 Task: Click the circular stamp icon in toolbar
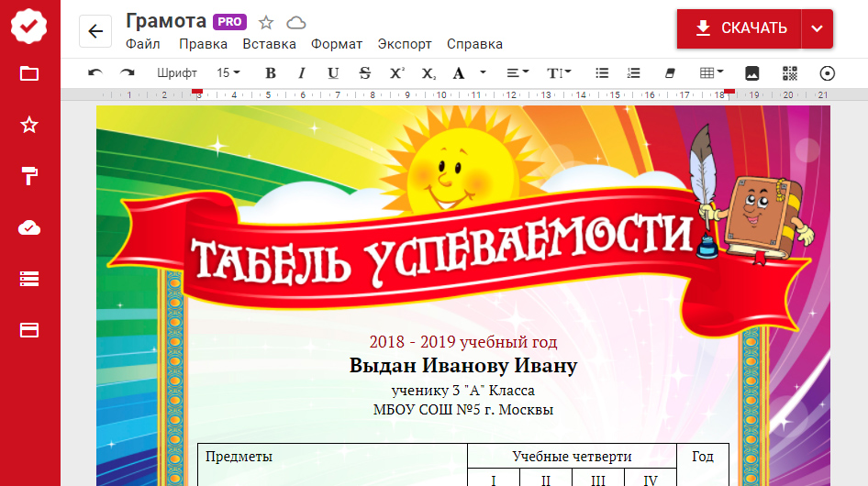pyautogui.click(x=827, y=73)
